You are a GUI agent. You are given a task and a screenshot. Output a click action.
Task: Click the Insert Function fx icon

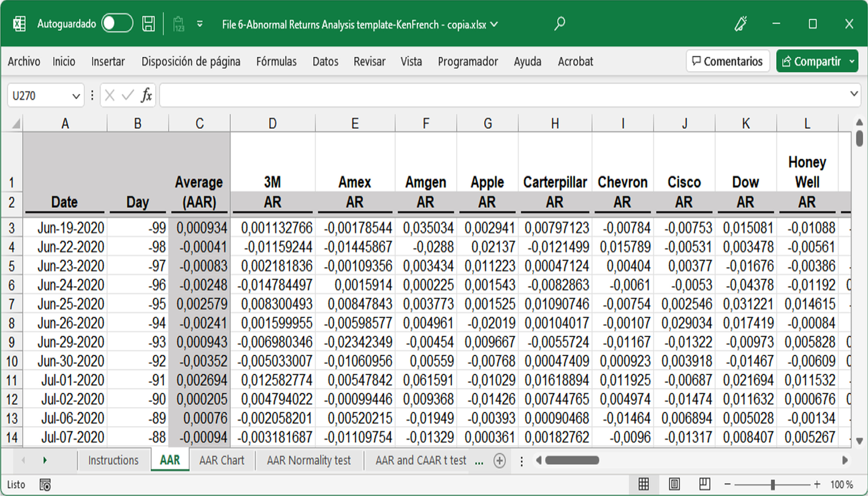(147, 95)
